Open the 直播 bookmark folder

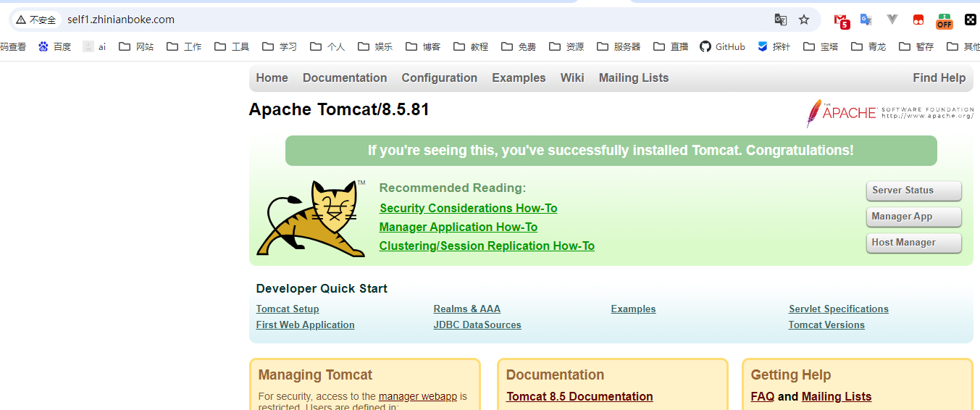(x=671, y=46)
